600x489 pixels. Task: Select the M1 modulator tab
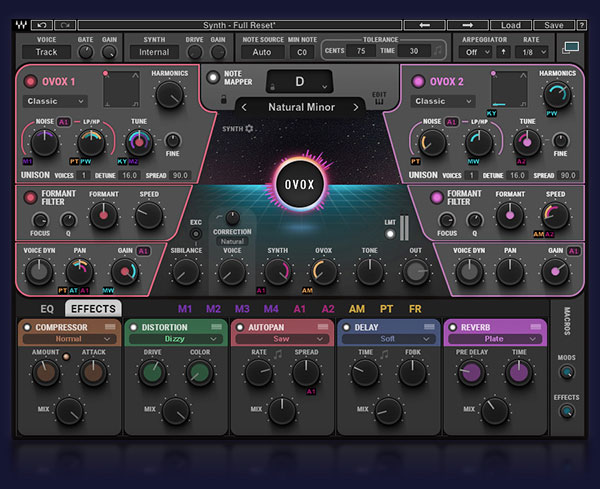pos(185,309)
